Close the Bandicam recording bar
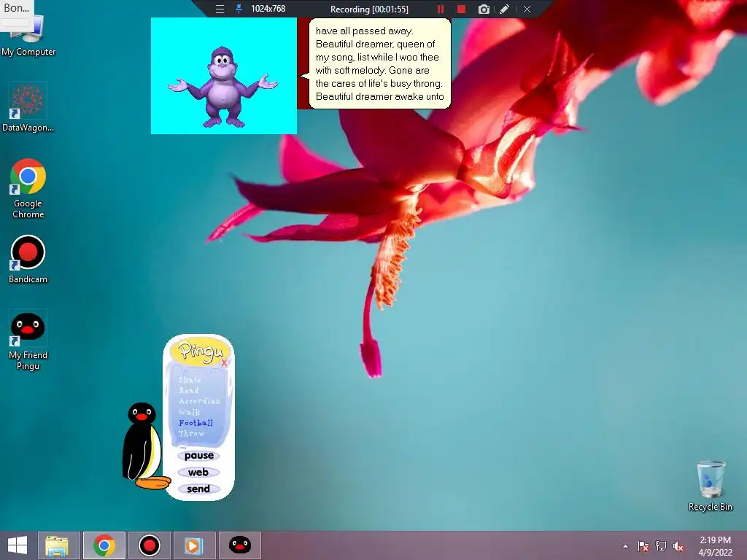The image size is (747, 560). tap(527, 9)
